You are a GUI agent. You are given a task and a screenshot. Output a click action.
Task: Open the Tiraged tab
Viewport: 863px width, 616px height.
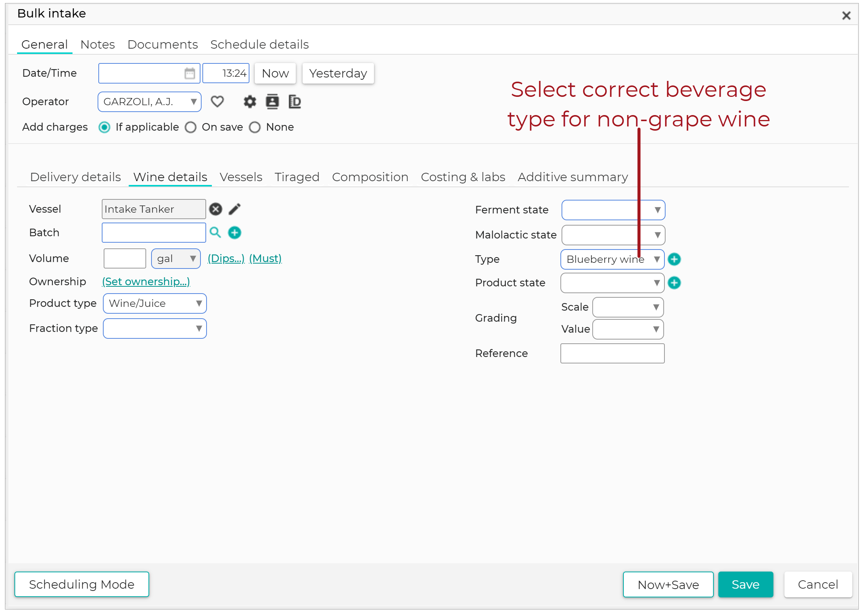(297, 177)
